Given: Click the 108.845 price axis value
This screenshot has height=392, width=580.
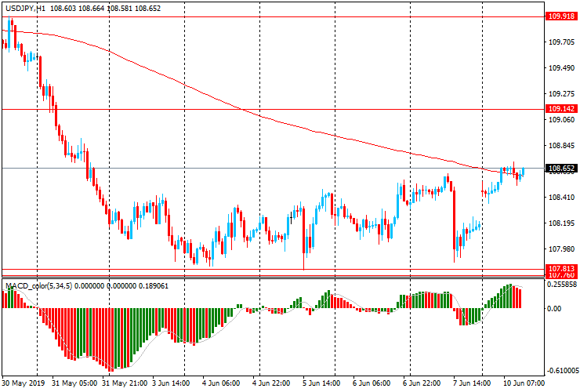Looking at the screenshot, I should tap(561, 146).
